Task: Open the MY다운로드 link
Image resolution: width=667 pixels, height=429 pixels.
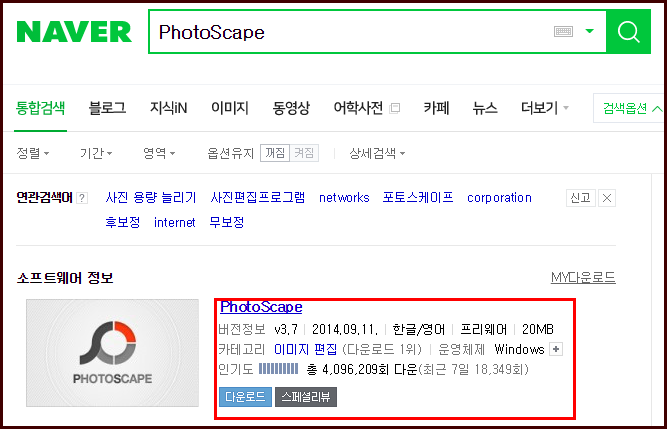Action: tap(583, 278)
